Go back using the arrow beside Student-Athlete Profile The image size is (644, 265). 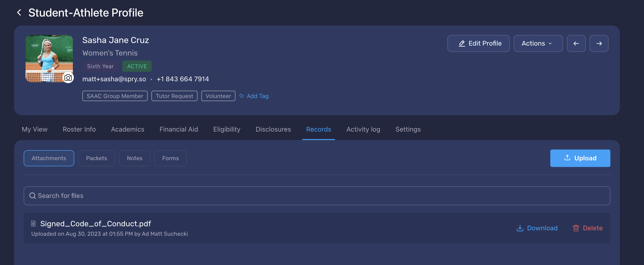pos(19,13)
